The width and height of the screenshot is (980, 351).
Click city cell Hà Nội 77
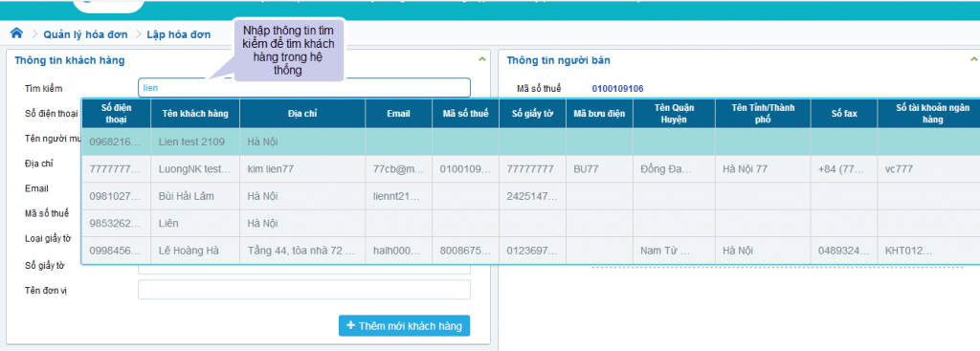pyautogui.click(x=763, y=168)
